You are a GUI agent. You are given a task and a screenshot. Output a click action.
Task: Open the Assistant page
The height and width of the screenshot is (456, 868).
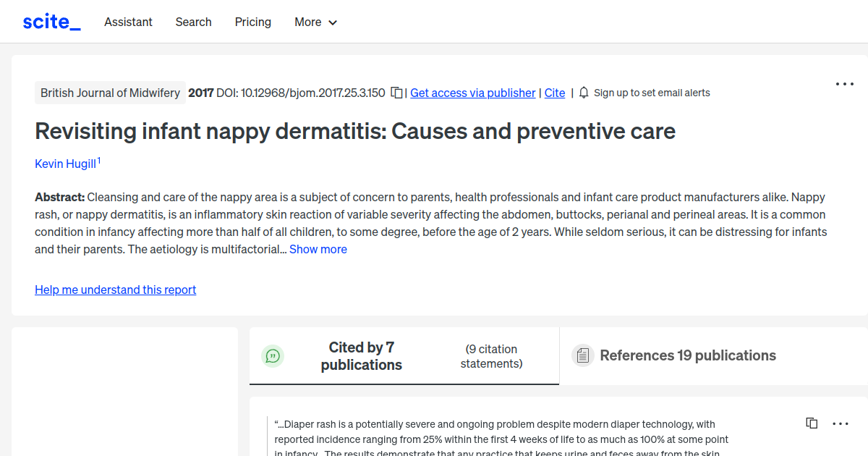[128, 22]
